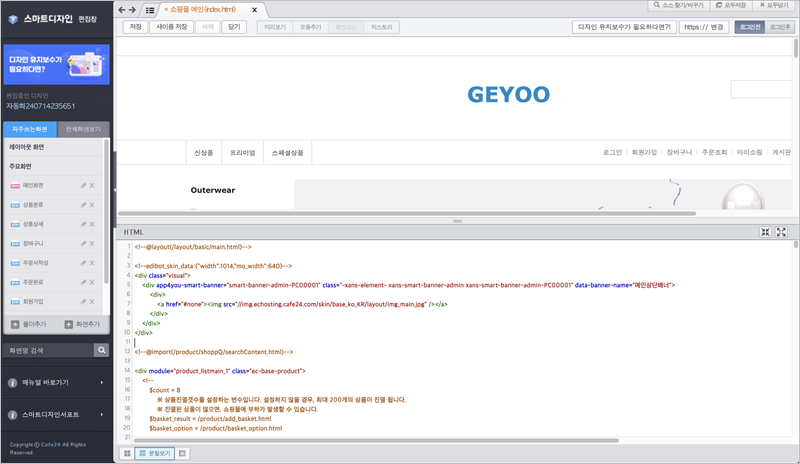This screenshot has height=464, width=800.
Task: Collapse the sidebar with the handle arrow
Action: (x=115, y=190)
